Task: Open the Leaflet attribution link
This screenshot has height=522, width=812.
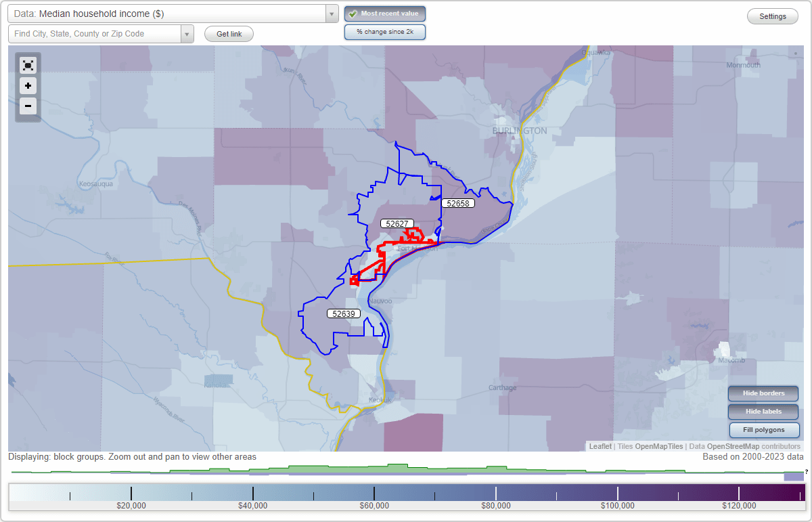Action: point(600,446)
